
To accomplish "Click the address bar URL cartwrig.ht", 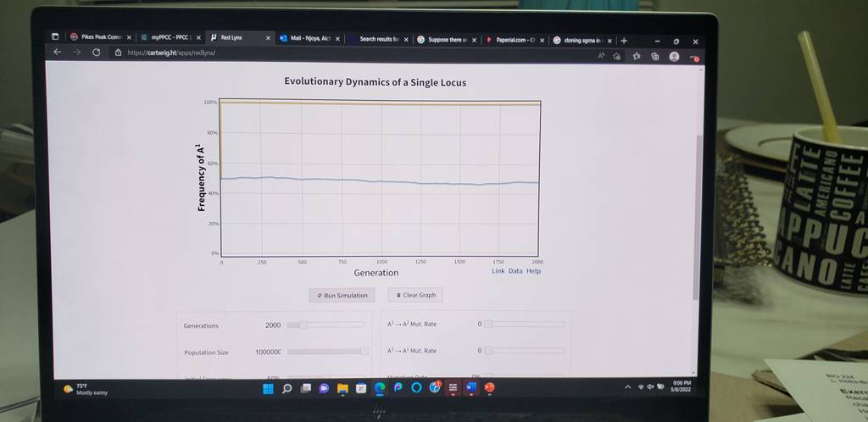I will click(x=171, y=53).
